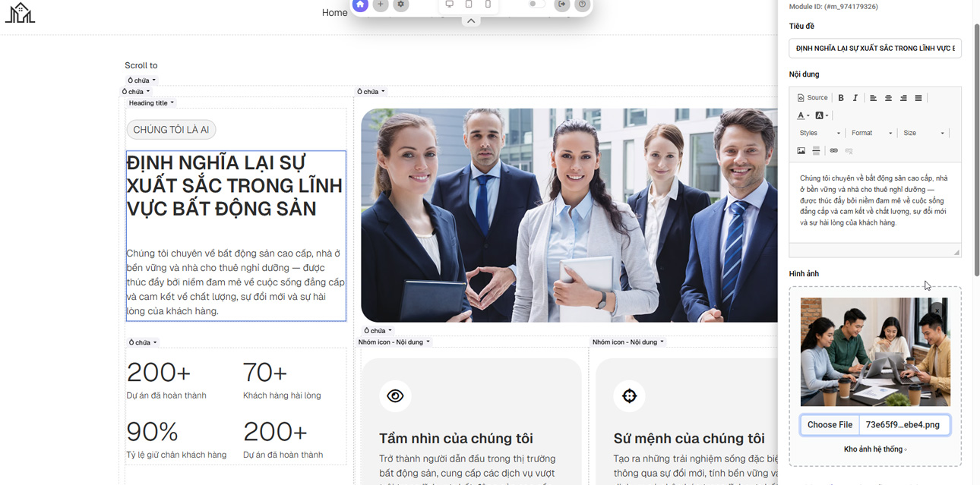Viewport: 980px width, 485px height.
Task: Click the business team photo
Action: pos(569,216)
